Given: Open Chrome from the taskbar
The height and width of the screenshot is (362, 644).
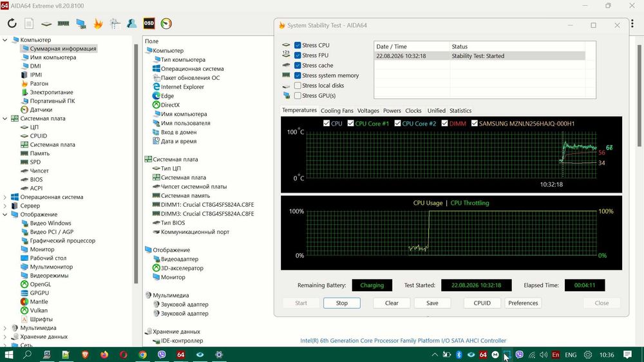Looking at the screenshot, I should [x=142, y=354].
